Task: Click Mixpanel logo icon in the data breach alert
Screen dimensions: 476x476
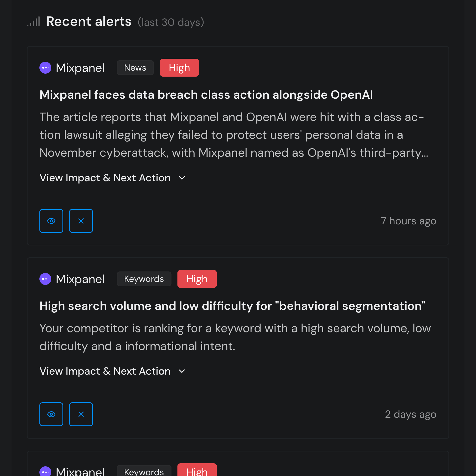Action: point(45,68)
